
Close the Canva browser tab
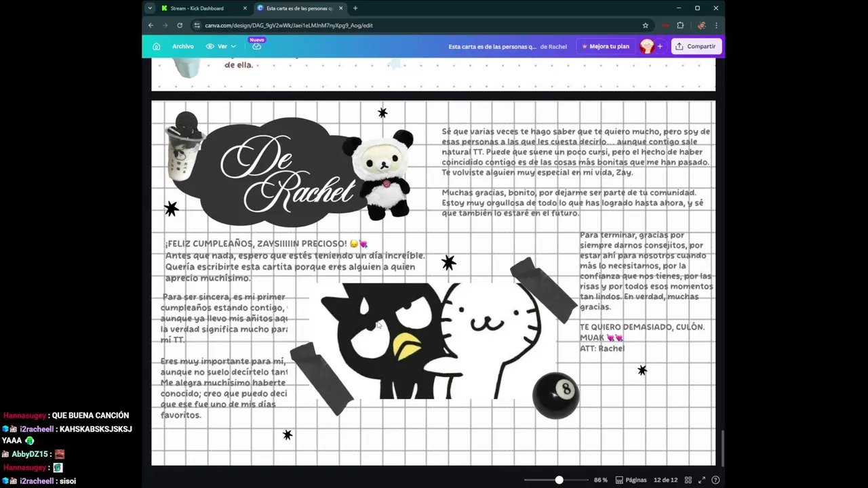click(x=341, y=8)
